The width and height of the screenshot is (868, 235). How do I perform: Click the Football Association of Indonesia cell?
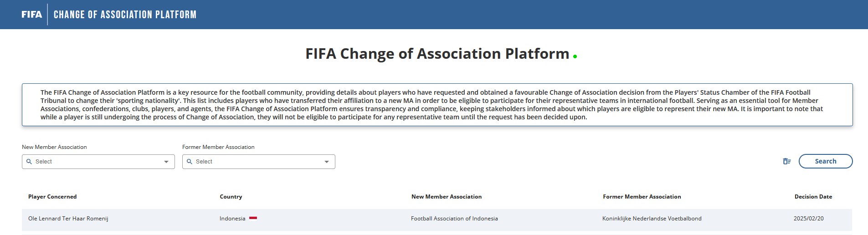pos(454,219)
